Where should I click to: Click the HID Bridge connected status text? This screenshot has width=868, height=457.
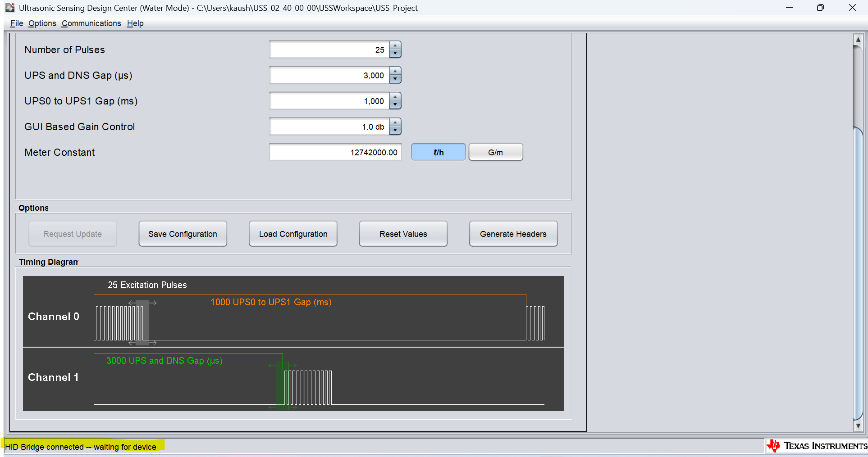point(81,447)
